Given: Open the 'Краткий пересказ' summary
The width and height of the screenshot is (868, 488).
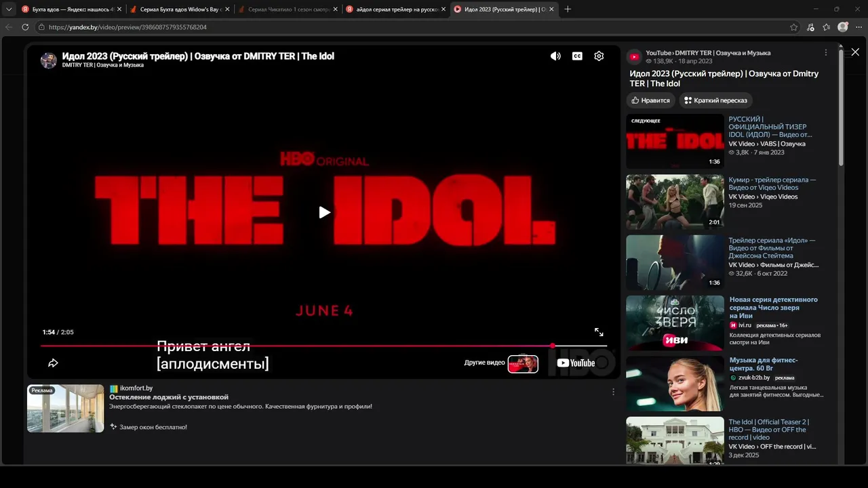Looking at the screenshot, I should pos(715,100).
